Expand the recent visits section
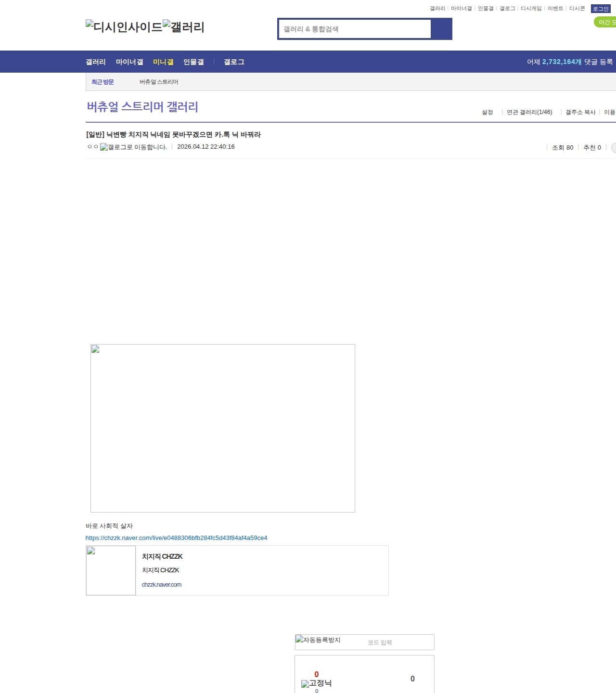 click(103, 82)
